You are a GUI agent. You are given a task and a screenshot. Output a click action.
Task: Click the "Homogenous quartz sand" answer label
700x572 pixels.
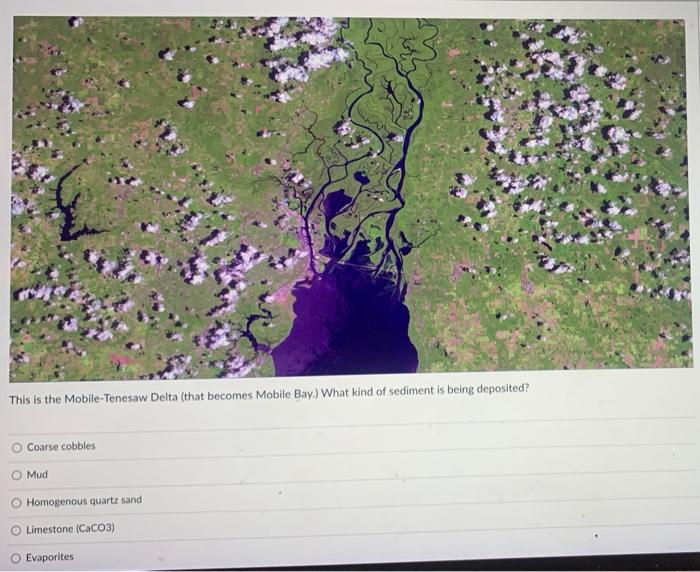[x=84, y=501]
